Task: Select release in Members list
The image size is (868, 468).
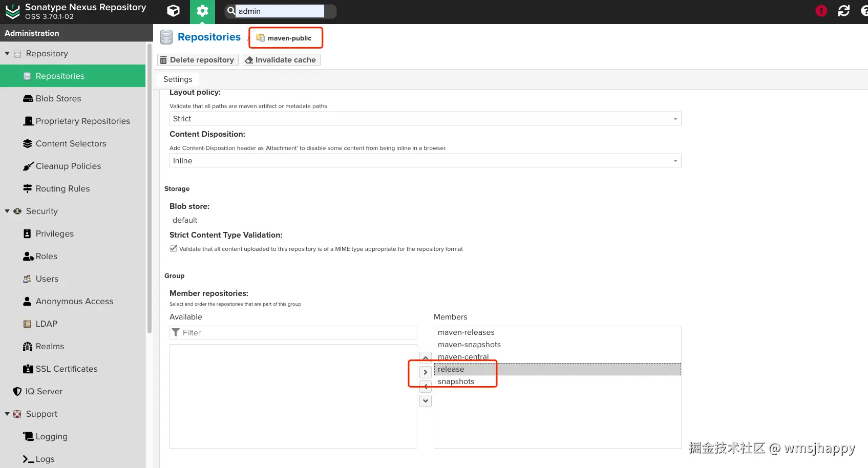Action: [557, 369]
